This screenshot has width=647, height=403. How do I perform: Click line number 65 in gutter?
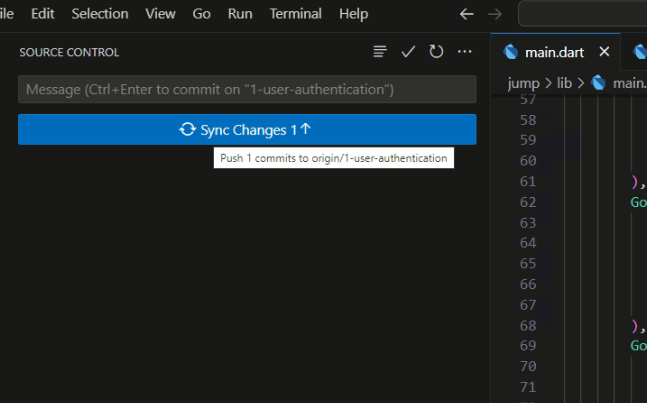(x=528, y=263)
